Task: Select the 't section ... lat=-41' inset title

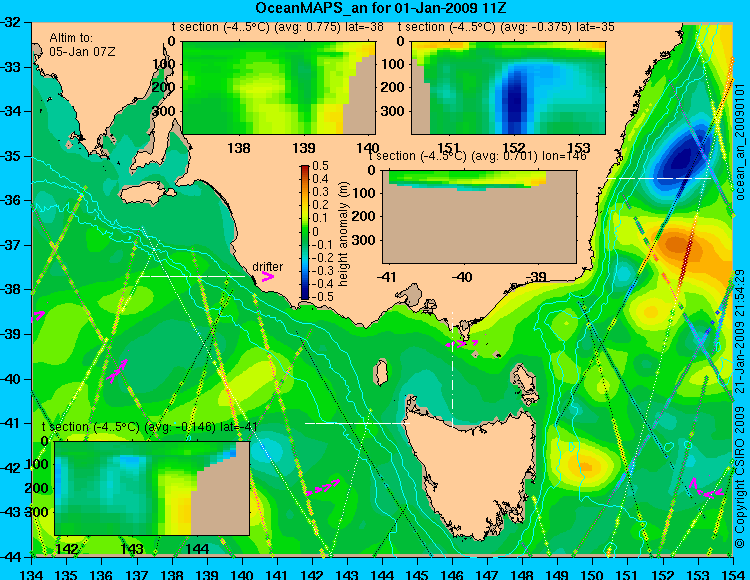Action: (150, 427)
